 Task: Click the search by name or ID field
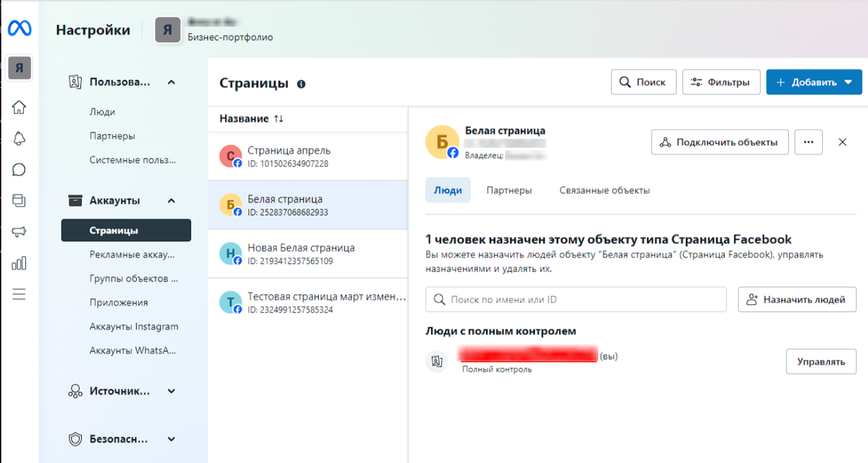point(576,300)
